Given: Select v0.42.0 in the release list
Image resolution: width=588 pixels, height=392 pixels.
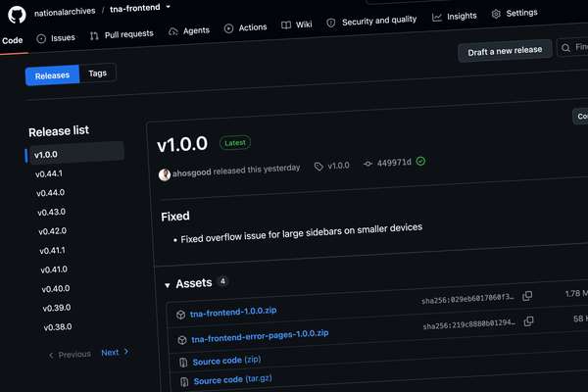Looking at the screenshot, I should 53,231.
